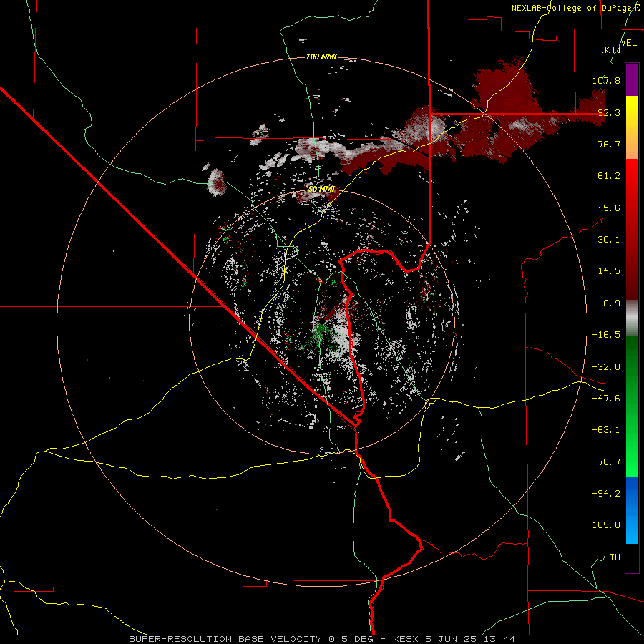The image size is (644, 644).
Task: Click the KESX station ID in the caption
Action: point(406,639)
